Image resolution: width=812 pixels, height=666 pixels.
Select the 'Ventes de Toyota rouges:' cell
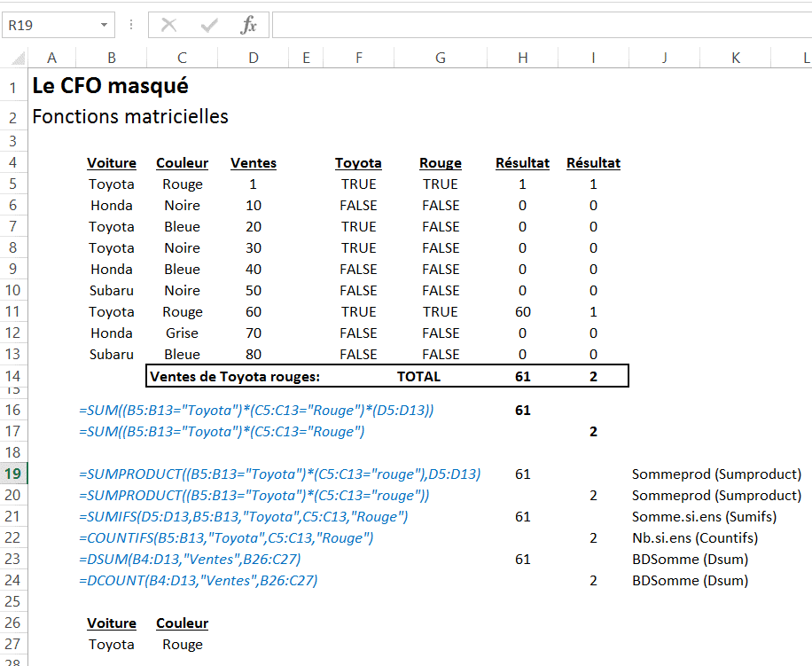[x=235, y=376]
